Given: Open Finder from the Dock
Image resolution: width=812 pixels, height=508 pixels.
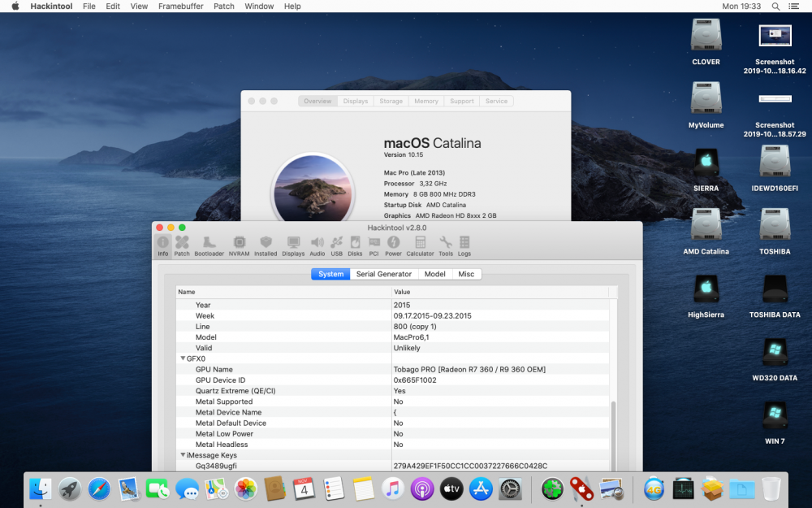Looking at the screenshot, I should [x=40, y=488].
